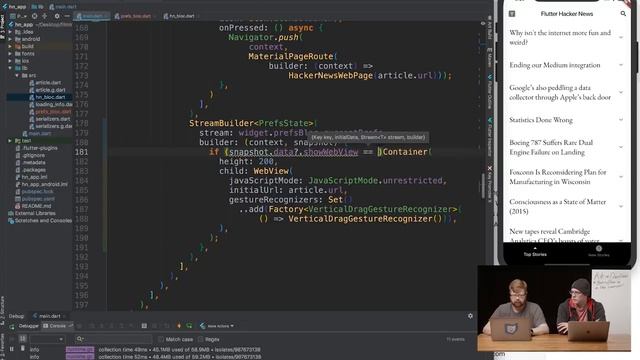Expand the Boeing 787 story

click(x=621, y=147)
